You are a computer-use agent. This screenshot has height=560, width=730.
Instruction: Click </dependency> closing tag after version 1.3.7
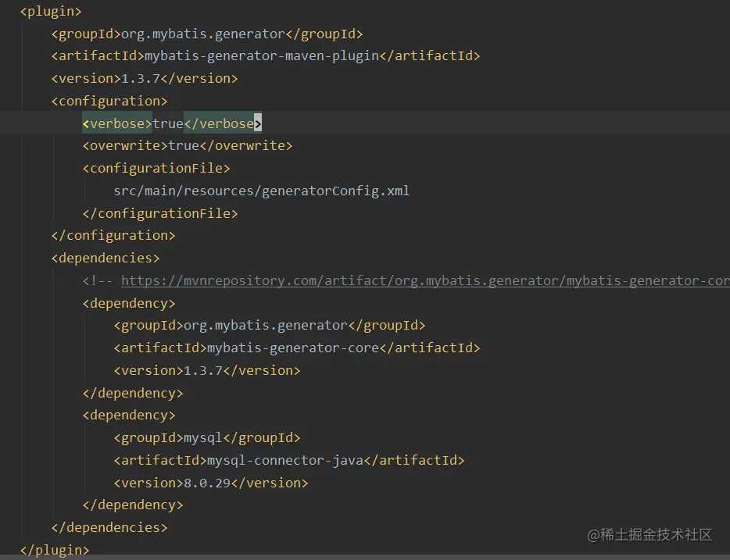133,393
